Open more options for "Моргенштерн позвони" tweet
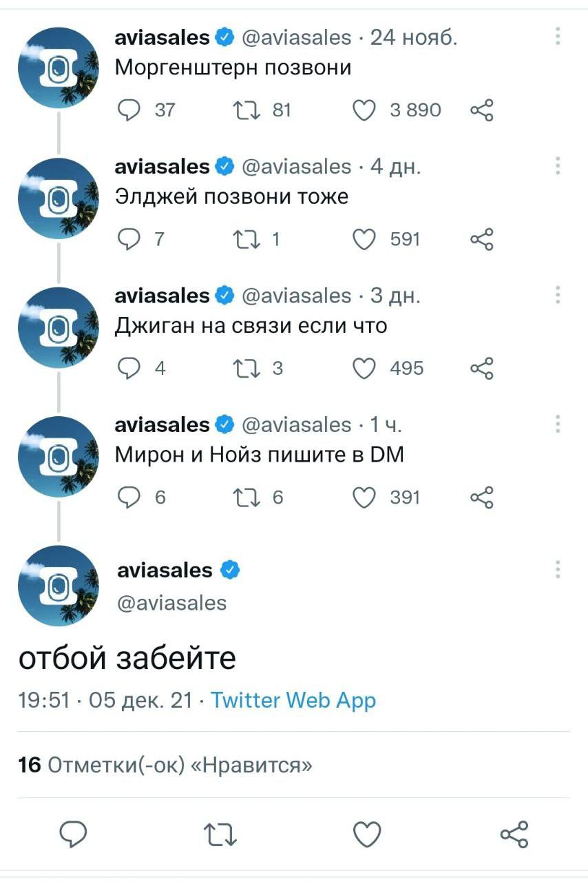Screen dimensions: 588x882 tap(558, 37)
